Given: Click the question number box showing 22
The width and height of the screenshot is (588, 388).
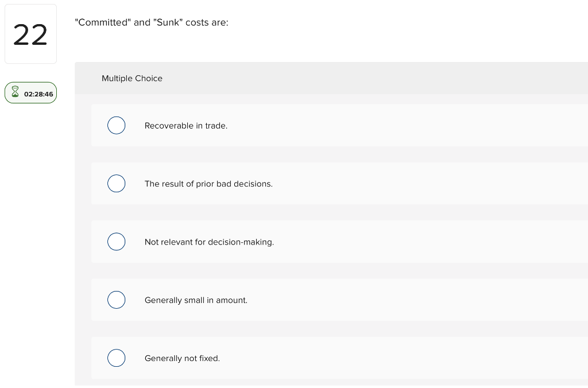Looking at the screenshot, I should (30, 34).
